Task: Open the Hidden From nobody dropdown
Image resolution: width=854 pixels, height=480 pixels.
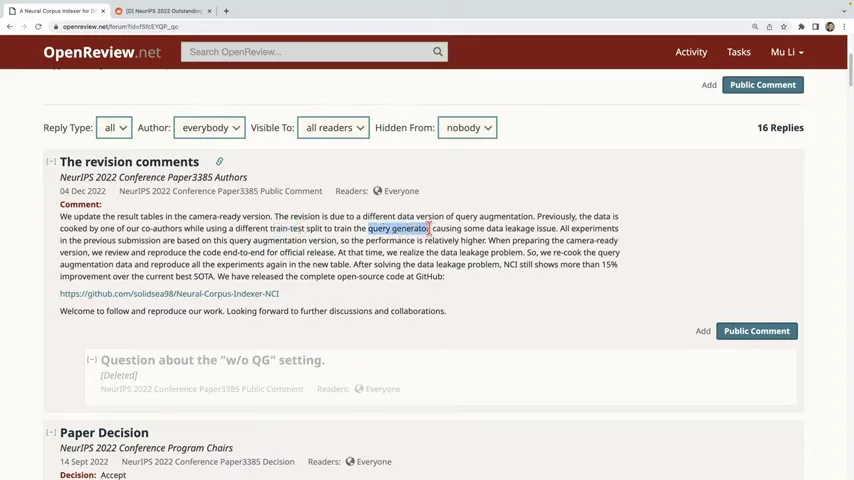Action: click(467, 127)
